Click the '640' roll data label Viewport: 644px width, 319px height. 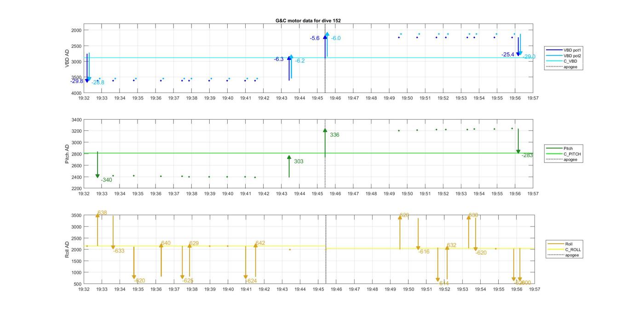(166, 243)
